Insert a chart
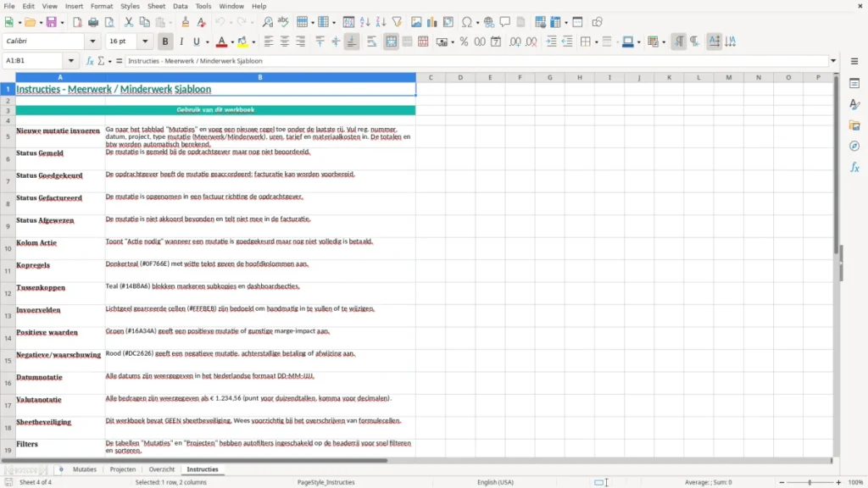868x488 pixels. coord(432,22)
